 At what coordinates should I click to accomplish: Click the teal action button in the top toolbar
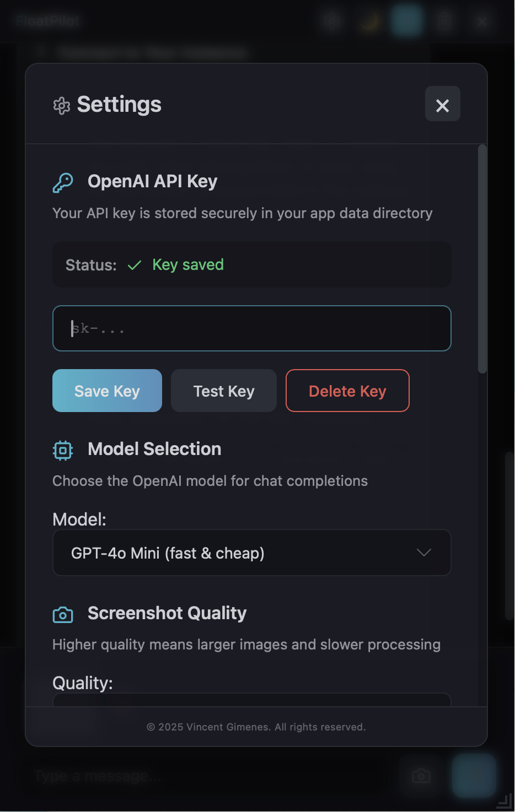pos(406,21)
